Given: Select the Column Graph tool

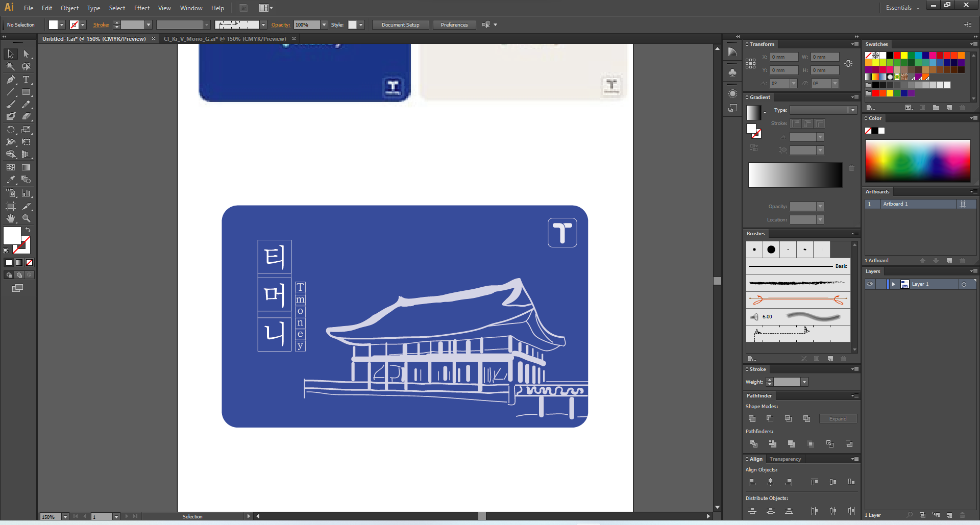Looking at the screenshot, I should click(x=26, y=193).
